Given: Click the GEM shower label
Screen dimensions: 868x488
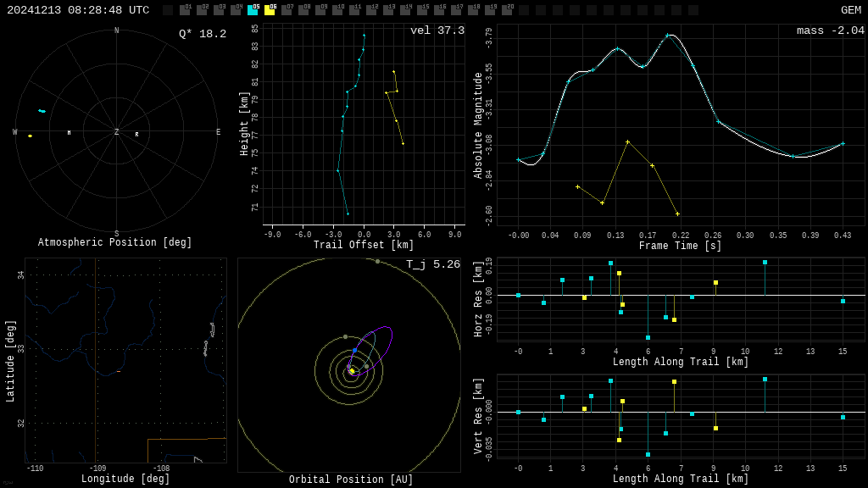Looking at the screenshot, I should click(x=850, y=10).
